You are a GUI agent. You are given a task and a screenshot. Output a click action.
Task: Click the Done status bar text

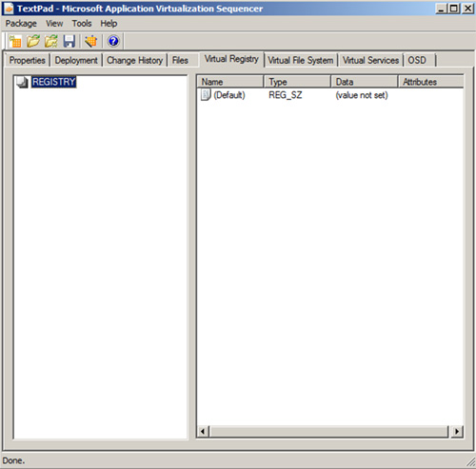click(13, 460)
